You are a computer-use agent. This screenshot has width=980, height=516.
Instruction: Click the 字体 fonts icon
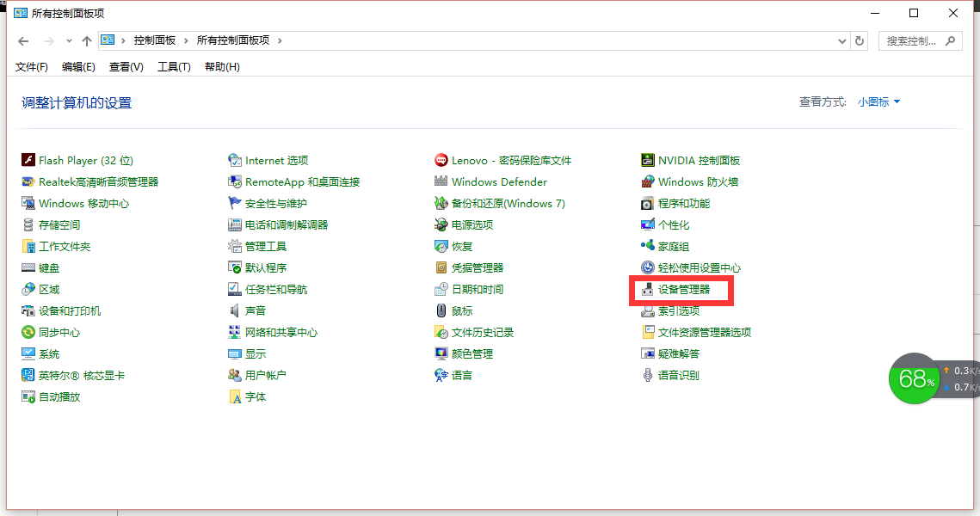234,396
